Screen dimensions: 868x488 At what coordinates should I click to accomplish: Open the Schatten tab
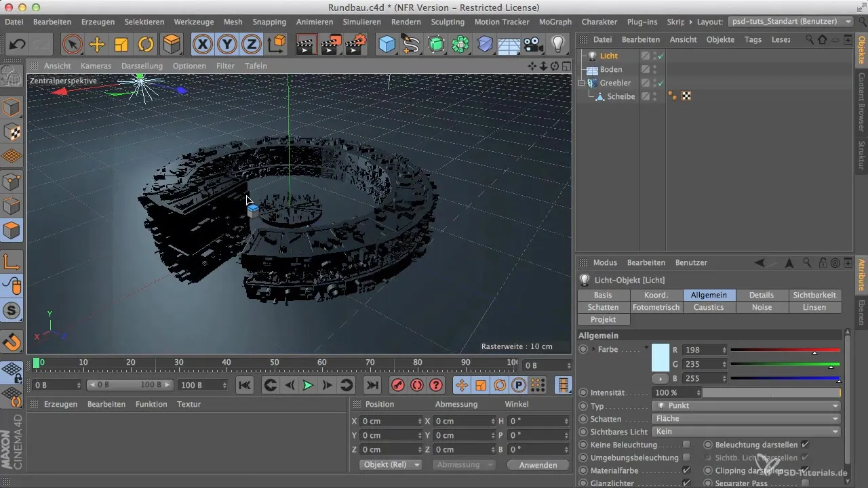click(x=603, y=307)
